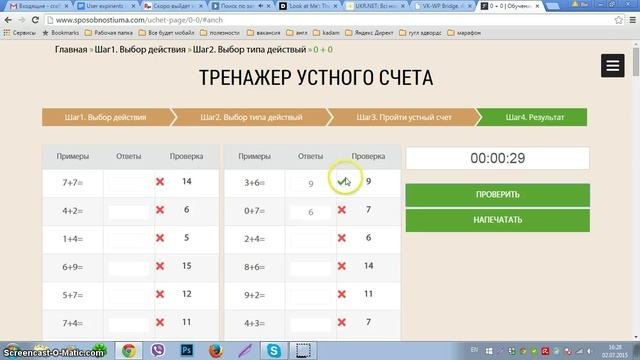Click the browser address bar URL

139,20
